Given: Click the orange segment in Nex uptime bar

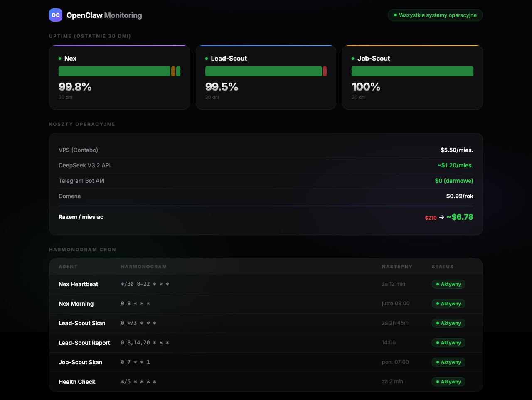Looking at the screenshot, I should 173,71.
